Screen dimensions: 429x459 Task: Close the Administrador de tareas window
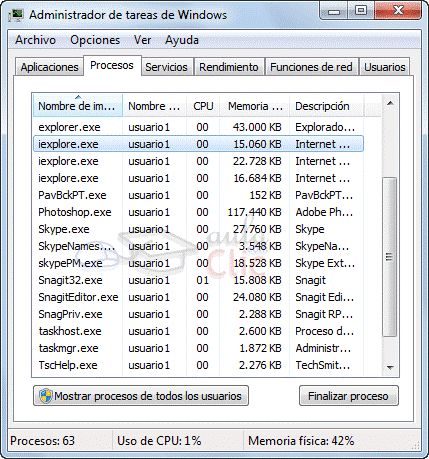pos(398,11)
